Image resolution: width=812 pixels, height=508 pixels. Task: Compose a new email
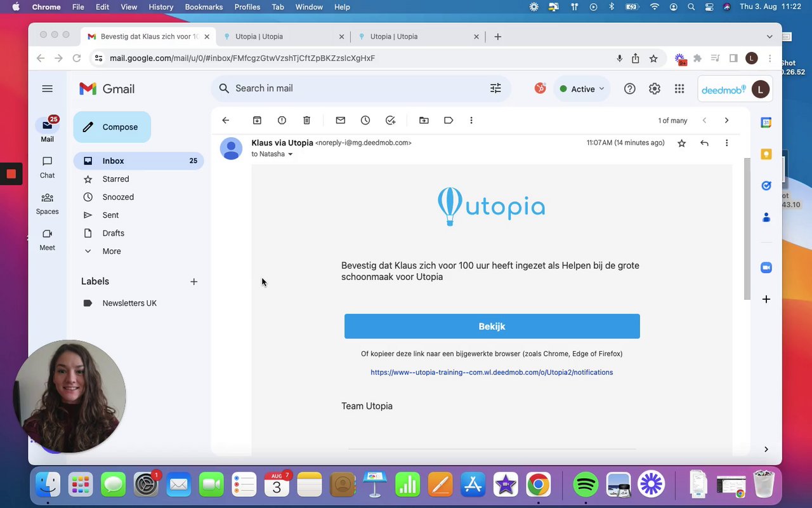coord(112,127)
